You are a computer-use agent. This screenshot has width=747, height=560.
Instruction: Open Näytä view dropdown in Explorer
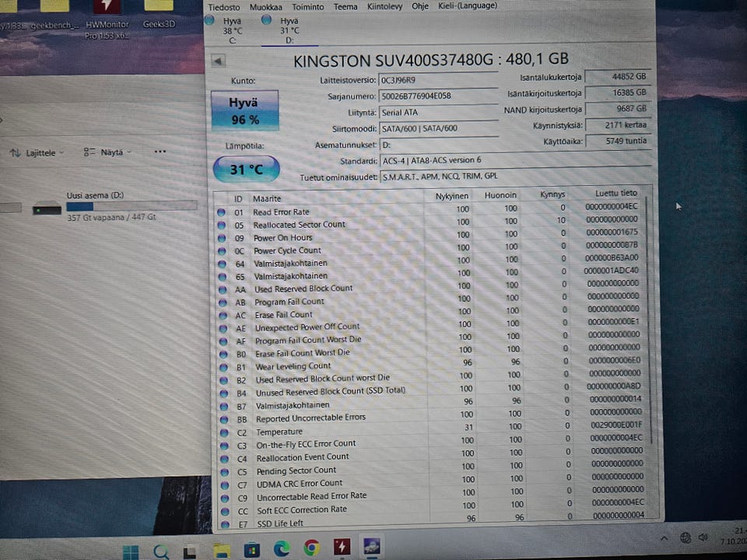coord(107,152)
